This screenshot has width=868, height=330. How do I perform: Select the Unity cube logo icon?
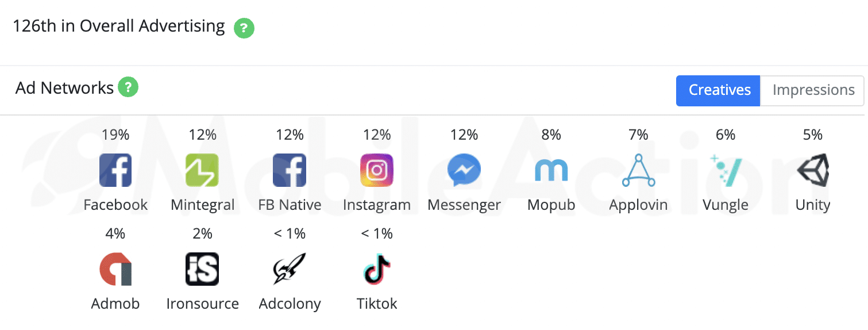pos(813,170)
